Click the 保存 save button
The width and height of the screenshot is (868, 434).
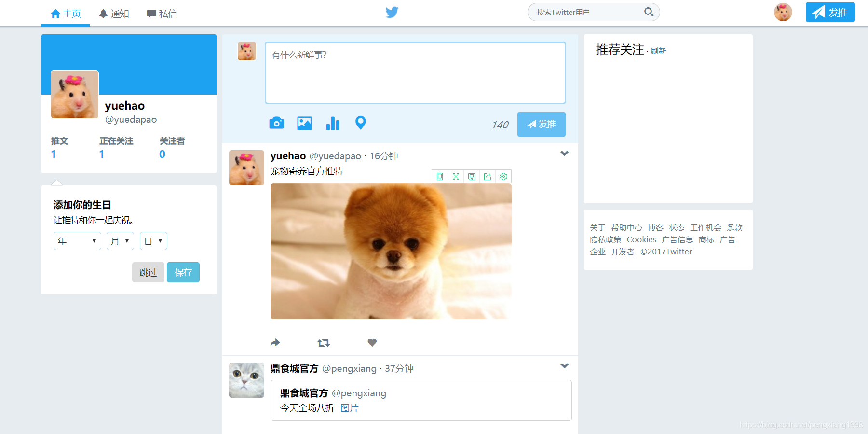[183, 272]
